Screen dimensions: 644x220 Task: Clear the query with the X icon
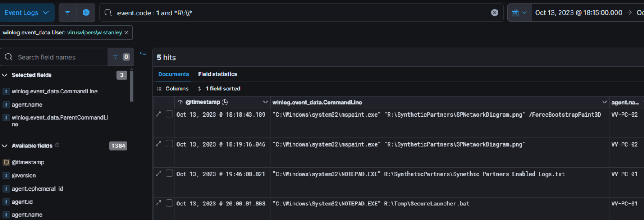[495, 13]
